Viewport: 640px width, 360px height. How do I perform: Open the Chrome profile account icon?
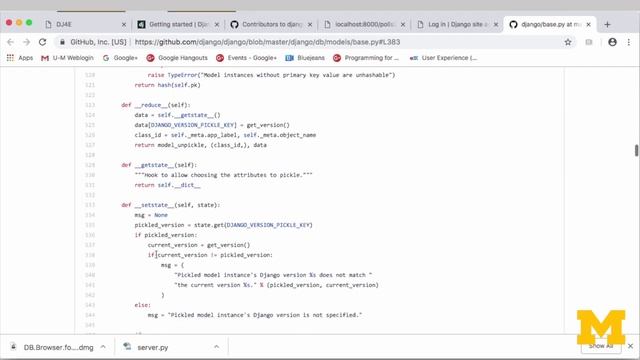coord(612,42)
